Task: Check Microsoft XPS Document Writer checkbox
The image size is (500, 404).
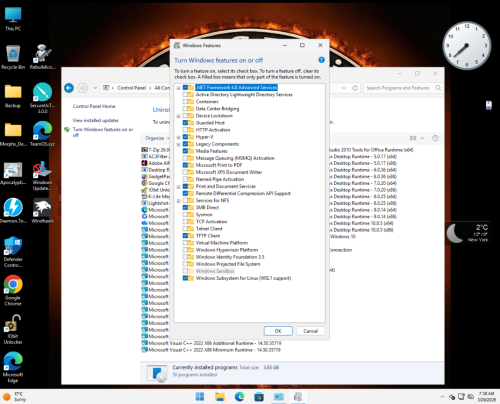Action: (x=185, y=172)
